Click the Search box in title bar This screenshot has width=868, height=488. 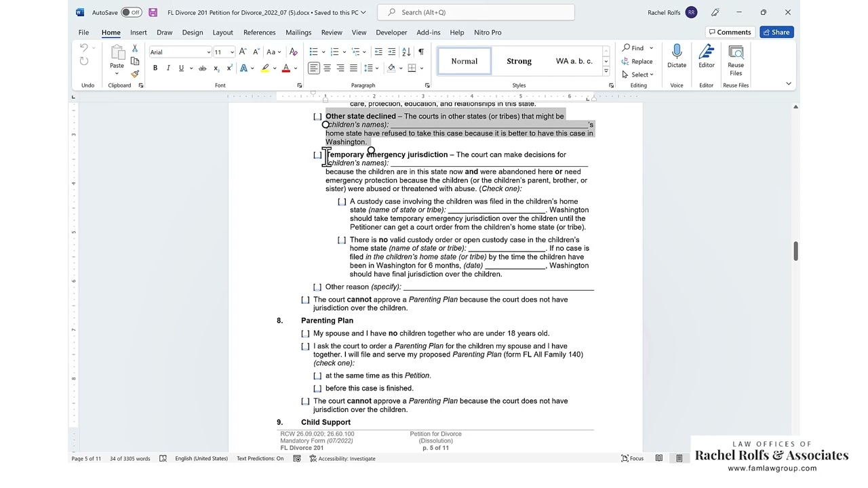476,12
